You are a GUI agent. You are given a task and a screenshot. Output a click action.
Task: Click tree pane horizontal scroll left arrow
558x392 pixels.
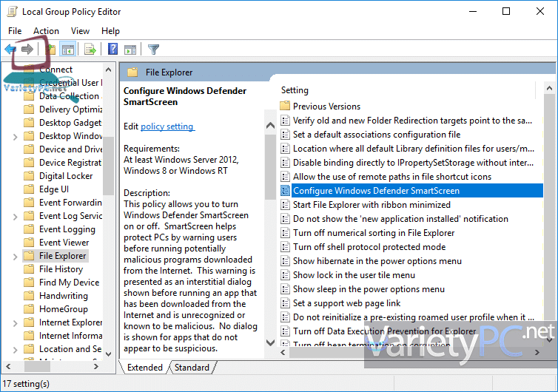8,366
